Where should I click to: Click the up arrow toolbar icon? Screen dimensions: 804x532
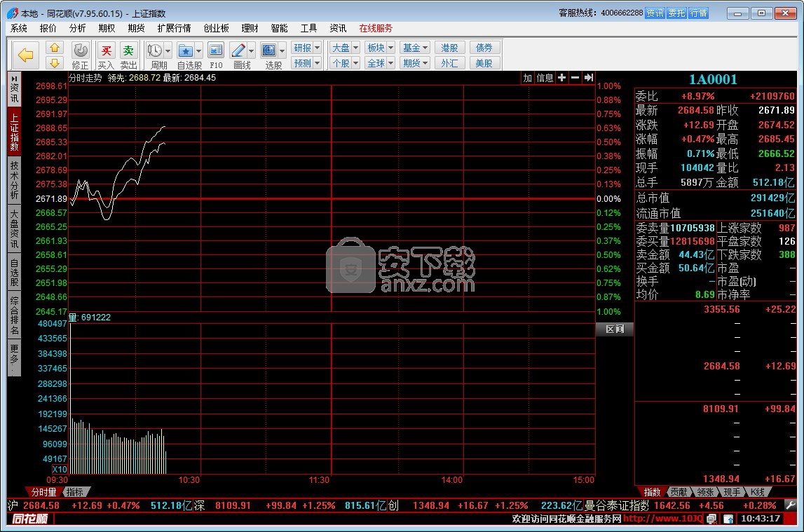point(55,48)
